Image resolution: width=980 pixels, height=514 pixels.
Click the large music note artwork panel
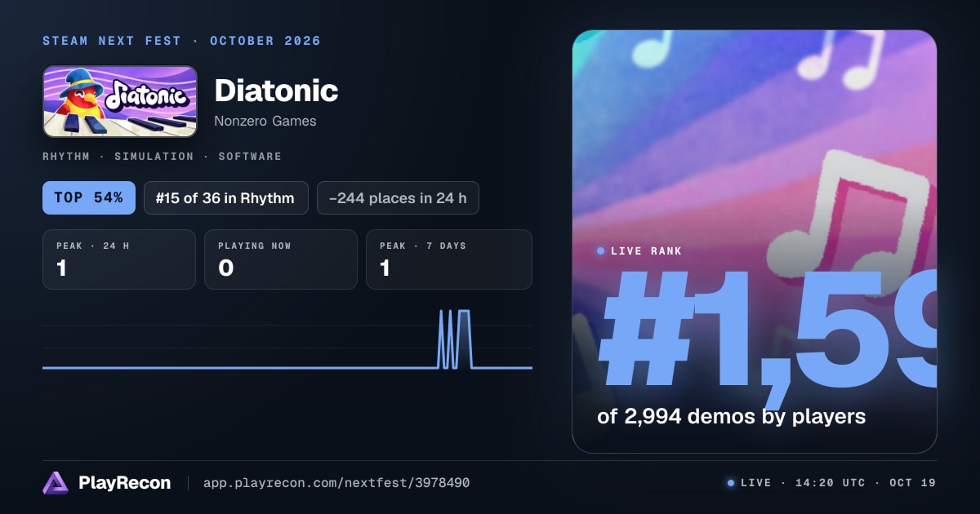[x=755, y=241]
